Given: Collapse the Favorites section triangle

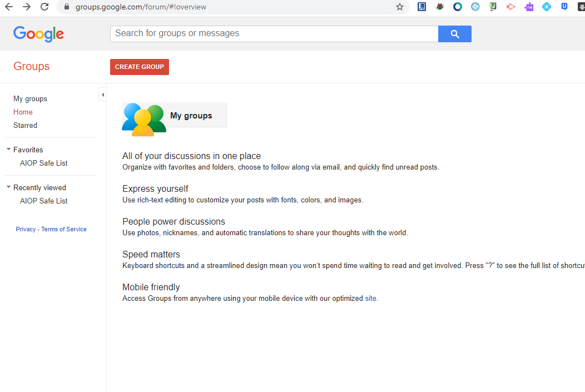Looking at the screenshot, I should click(x=8, y=150).
